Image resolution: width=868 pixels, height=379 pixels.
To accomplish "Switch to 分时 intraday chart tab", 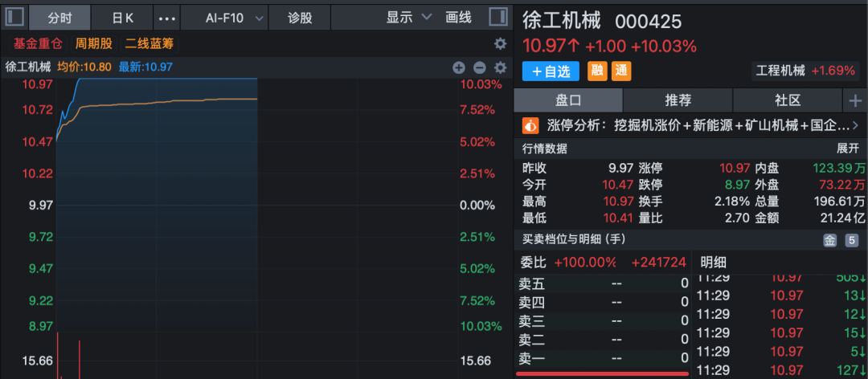I will pos(59,18).
